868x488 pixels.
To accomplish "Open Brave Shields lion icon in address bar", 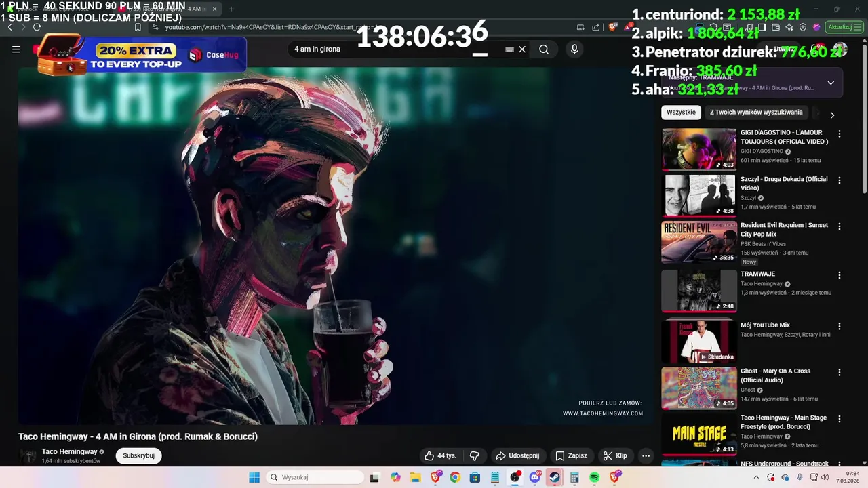I will (x=612, y=27).
